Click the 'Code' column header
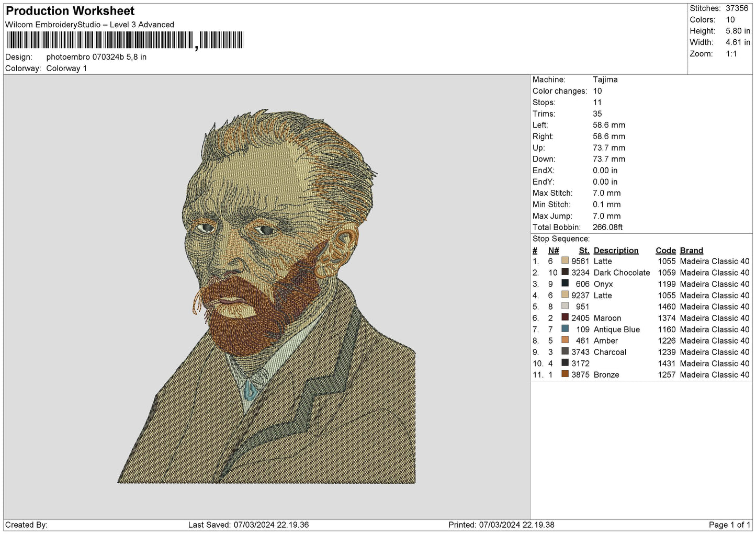This screenshot has width=756, height=534. click(x=666, y=251)
